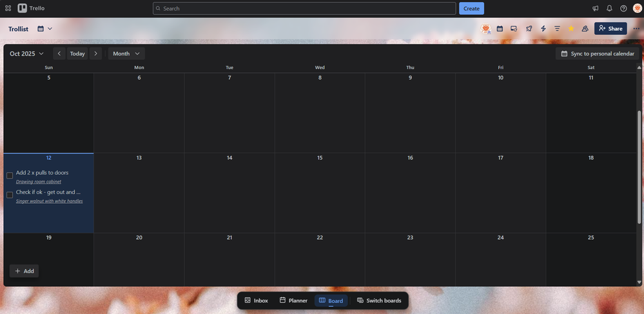Open 'Drawing room cabinet' card link
This screenshot has width=644, height=314.
39,182
